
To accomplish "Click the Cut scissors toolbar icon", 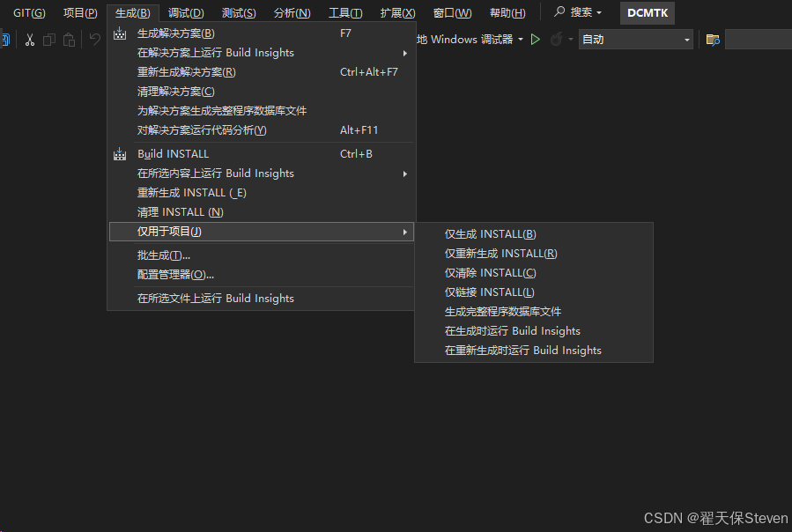I will (x=30, y=40).
